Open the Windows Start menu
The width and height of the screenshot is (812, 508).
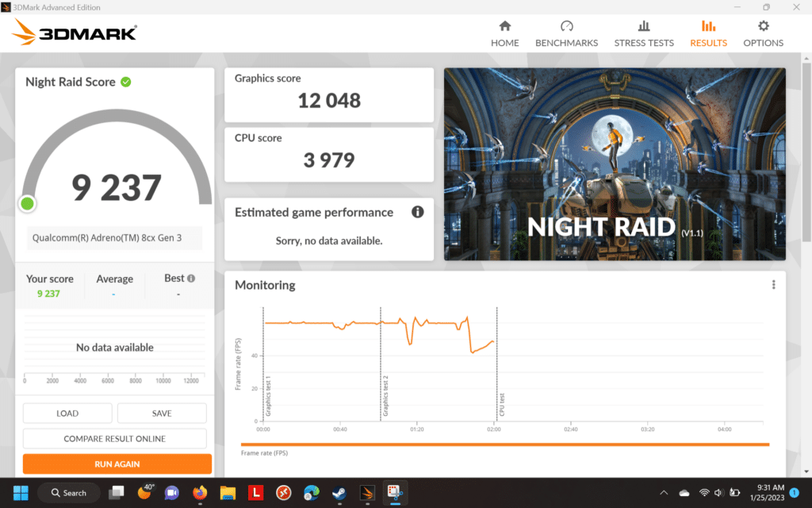point(21,492)
